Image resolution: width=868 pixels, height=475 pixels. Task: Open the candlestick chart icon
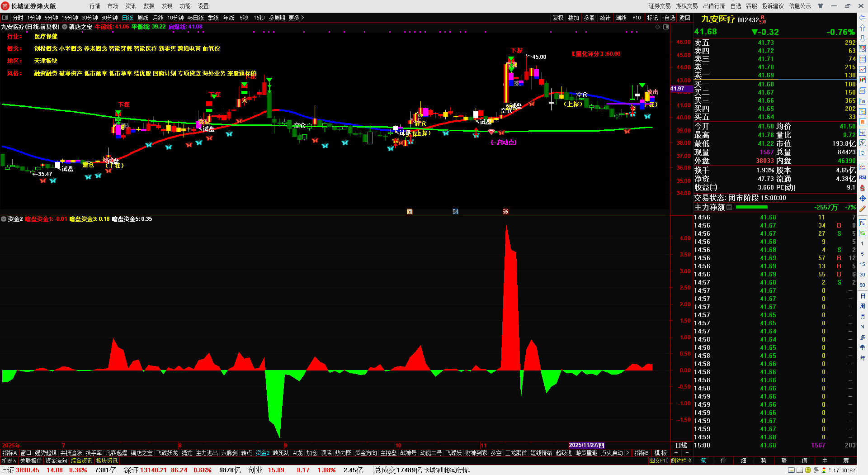click(863, 80)
